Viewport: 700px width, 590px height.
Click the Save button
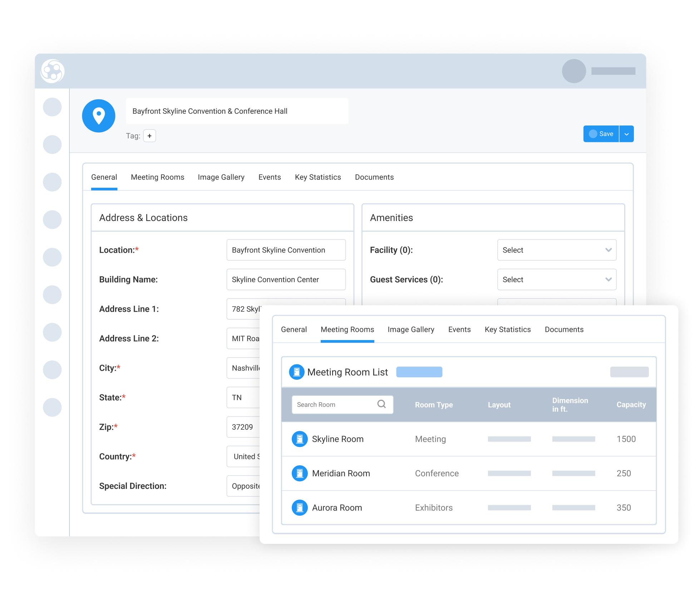601,134
